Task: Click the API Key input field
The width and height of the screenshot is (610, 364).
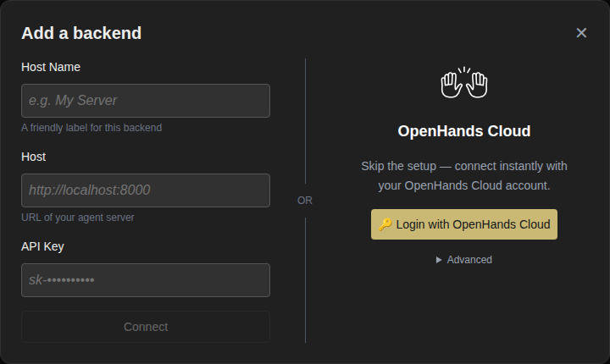Action: [x=146, y=280]
